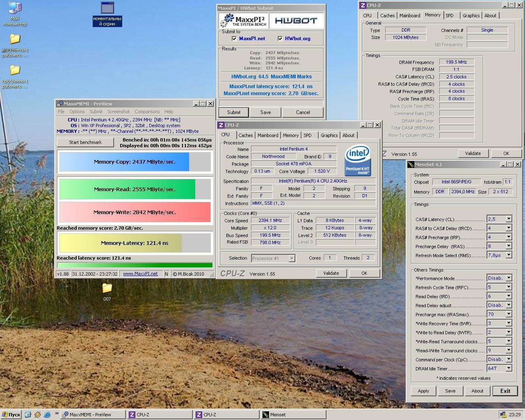Screen dimensions: 525x420
Task: Launch Internet Explorer from quick launch
Action: click(x=47, y=415)
